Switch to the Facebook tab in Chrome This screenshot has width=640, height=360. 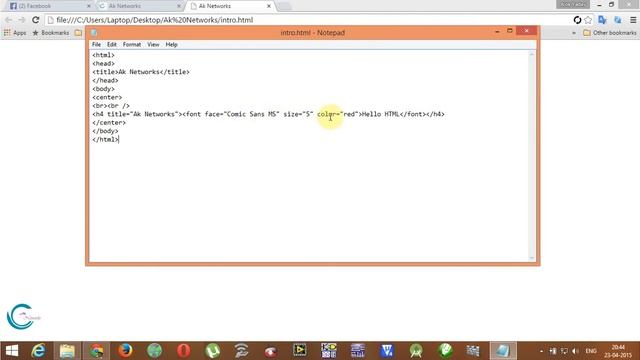[48, 6]
